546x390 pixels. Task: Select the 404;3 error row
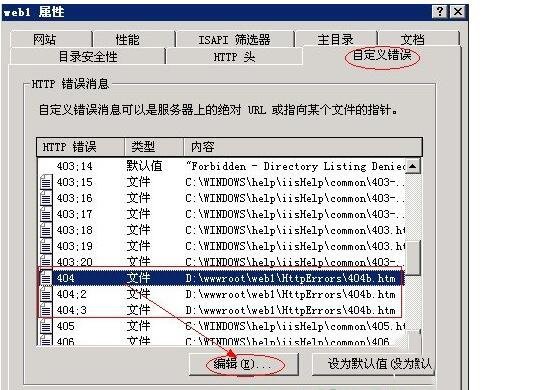coord(221,310)
